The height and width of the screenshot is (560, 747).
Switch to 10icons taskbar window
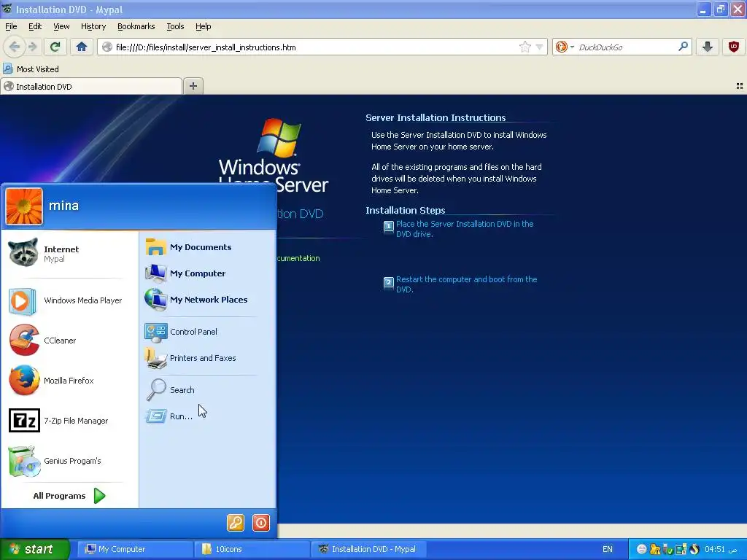pos(252,549)
